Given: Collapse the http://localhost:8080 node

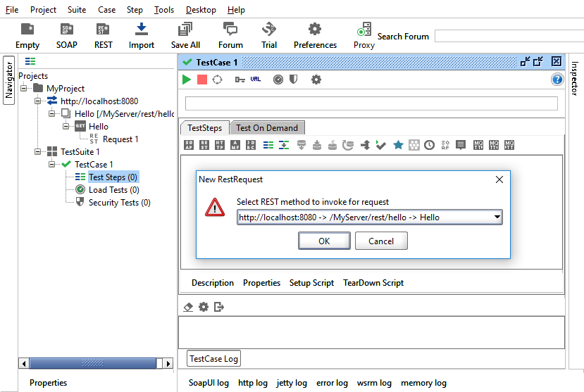Looking at the screenshot, I should (x=37, y=101).
